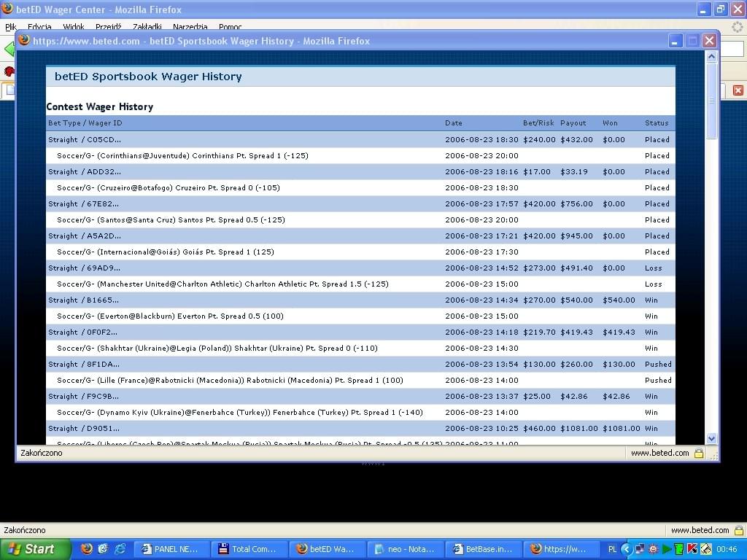Open the Przejdź menu
This screenshot has width=747, height=560.
pos(108,27)
